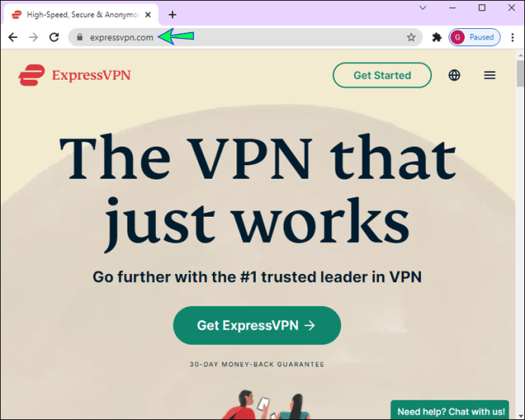This screenshot has width=525, height=420.
Task: Expand the tab search chevron
Action: tap(423, 8)
